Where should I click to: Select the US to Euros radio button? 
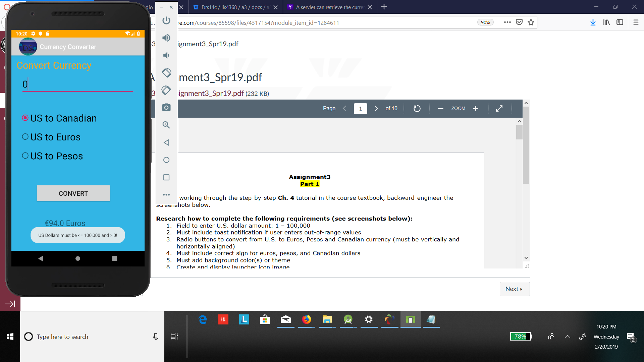point(25,137)
